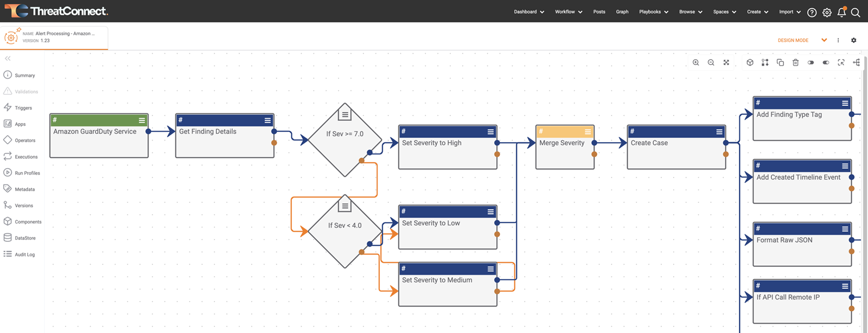
Task: Open the Posts menu item
Action: pyautogui.click(x=599, y=12)
